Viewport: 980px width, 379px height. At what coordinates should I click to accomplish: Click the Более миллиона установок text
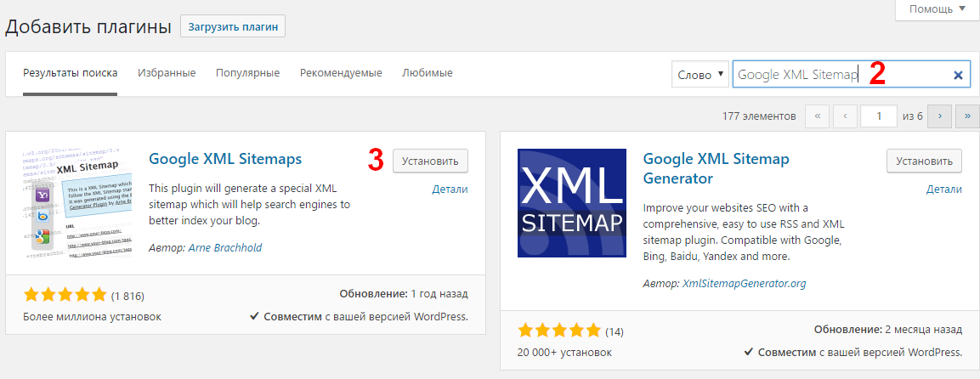click(92, 317)
